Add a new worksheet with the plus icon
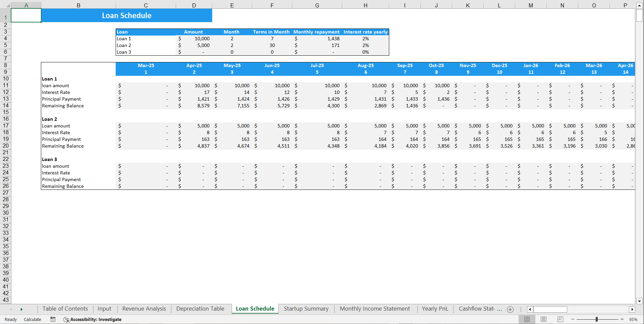The height and width of the screenshot is (324, 644). coord(510,309)
